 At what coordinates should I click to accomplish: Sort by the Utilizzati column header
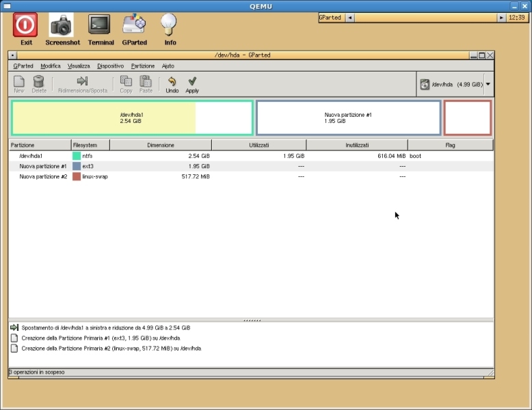[259, 145]
